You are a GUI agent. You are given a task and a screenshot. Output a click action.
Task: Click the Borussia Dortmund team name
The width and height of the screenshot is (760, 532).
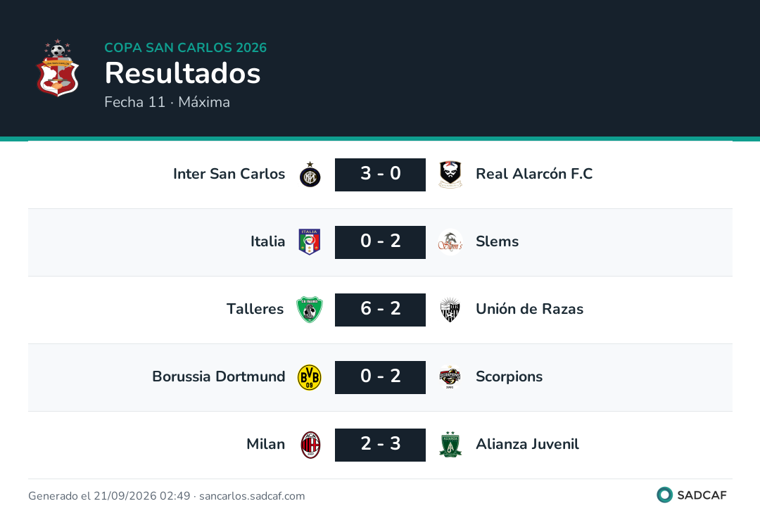[x=219, y=376]
